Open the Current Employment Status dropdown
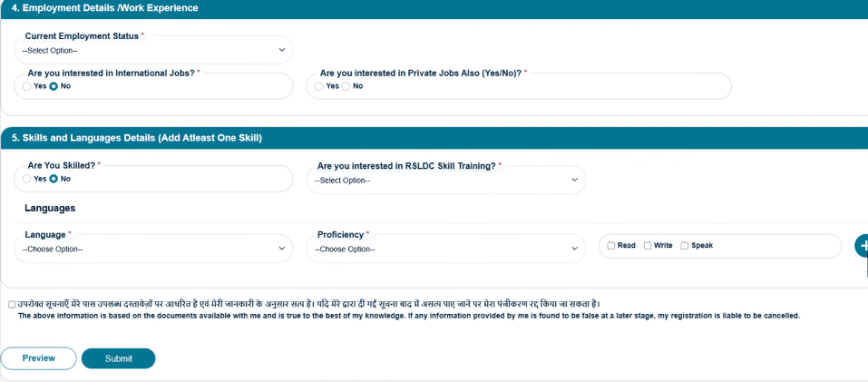Image resolution: width=868 pixels, height=382 pixels. click(x=153, y=51)
